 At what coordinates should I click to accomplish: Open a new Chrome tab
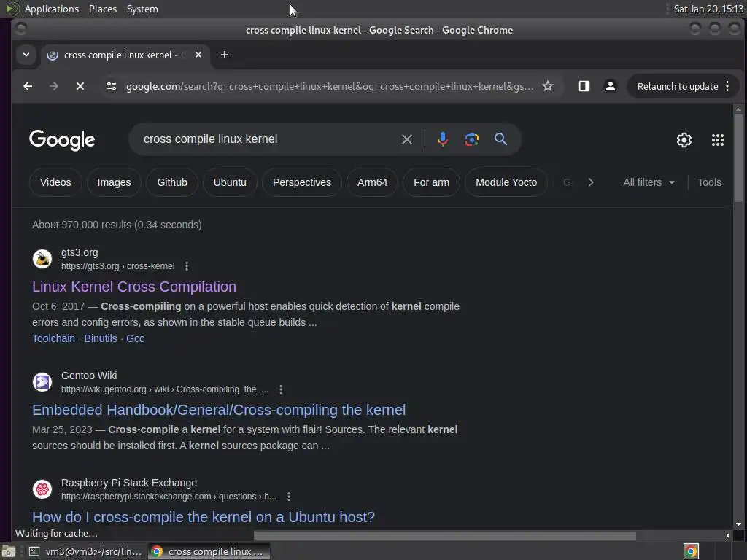coord(225,55)
